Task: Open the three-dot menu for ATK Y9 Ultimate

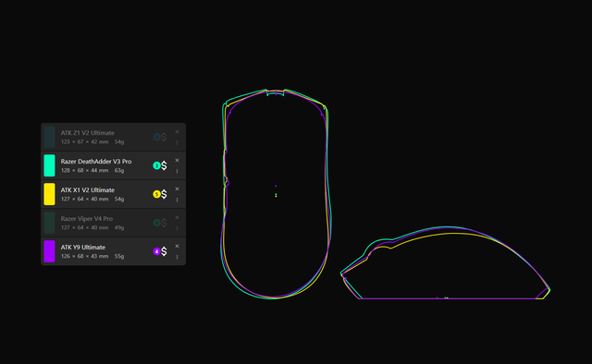Action: click(177, 257)
